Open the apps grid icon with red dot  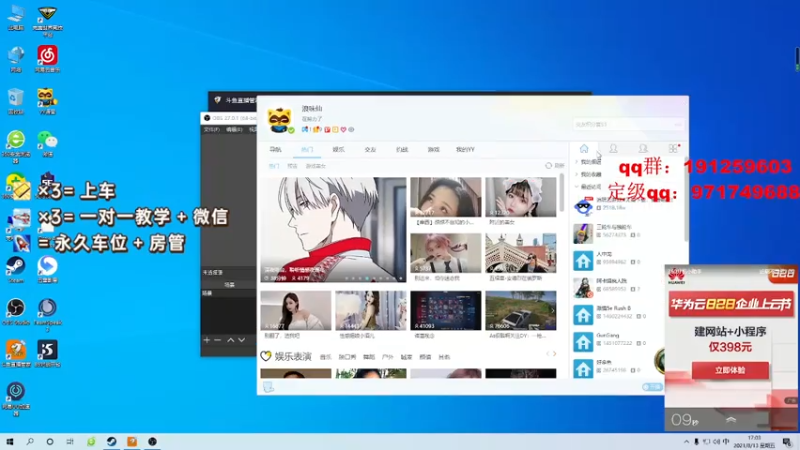coord(673,148)
